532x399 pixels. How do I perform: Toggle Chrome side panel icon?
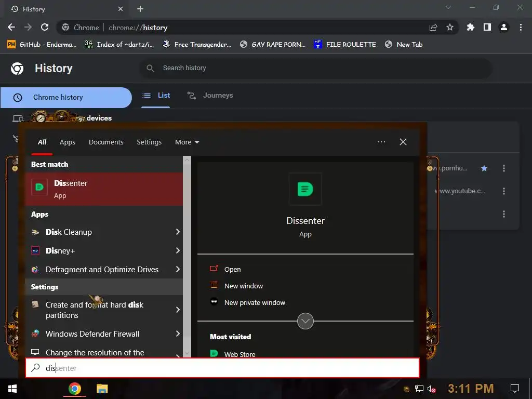tap(487, 27)
